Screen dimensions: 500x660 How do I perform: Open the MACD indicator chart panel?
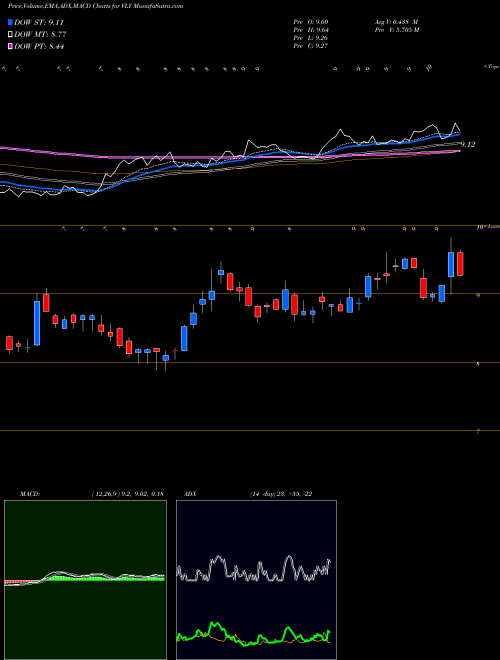point(85,580)
